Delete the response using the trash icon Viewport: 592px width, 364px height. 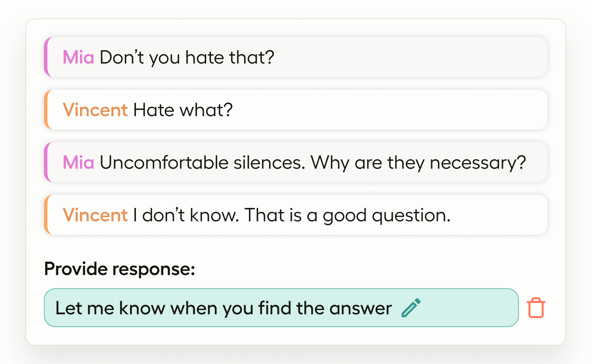[x=536, y=308]
